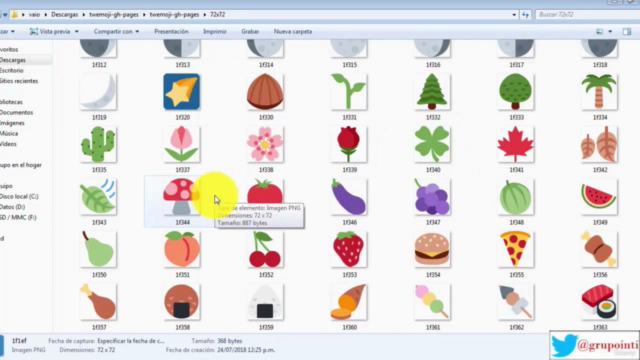Select the chestnut image 1f330
The height and width of the screenshot is (360, 640).
[x=265, y=92]
